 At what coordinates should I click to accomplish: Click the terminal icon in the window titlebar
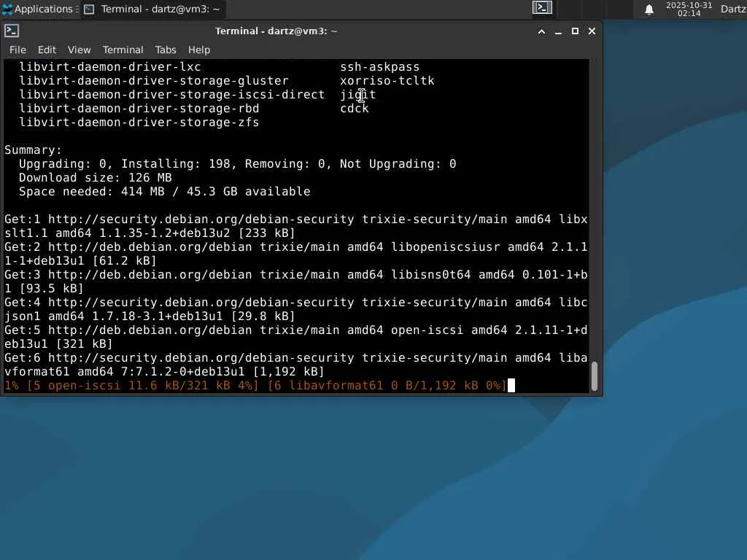[x=12, y=31]
